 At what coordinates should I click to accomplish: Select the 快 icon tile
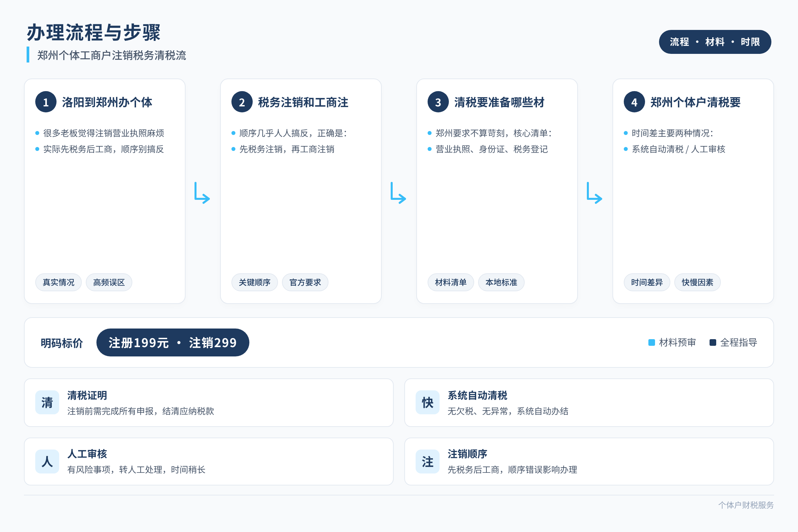[428, 402]
